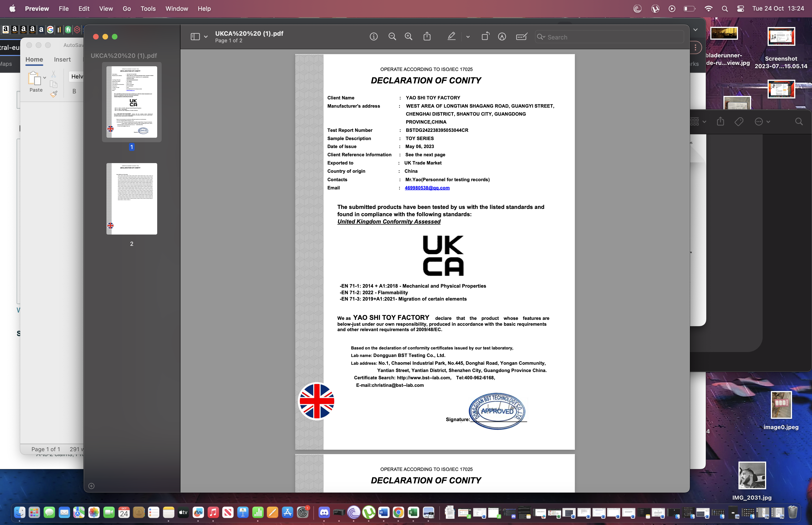This screenshot has height=525, width=812.
Task: Click the Google favicon tab in browser
Action: click(x=50, y=30)
